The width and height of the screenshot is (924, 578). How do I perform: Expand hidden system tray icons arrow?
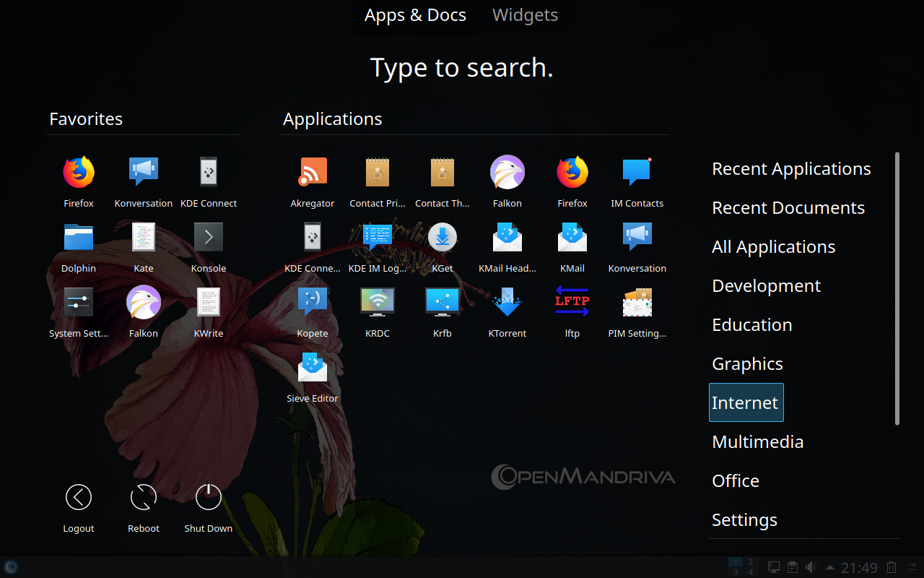830,567
